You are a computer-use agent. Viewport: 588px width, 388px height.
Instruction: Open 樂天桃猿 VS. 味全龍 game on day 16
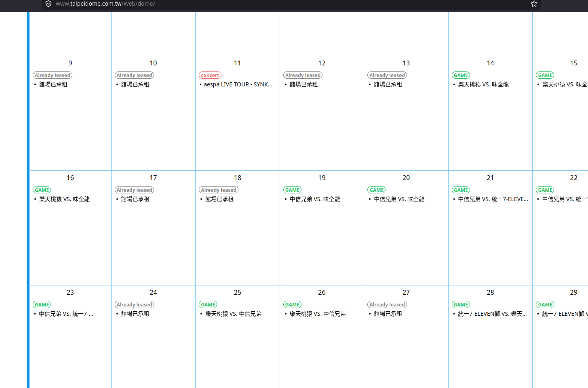64,199
